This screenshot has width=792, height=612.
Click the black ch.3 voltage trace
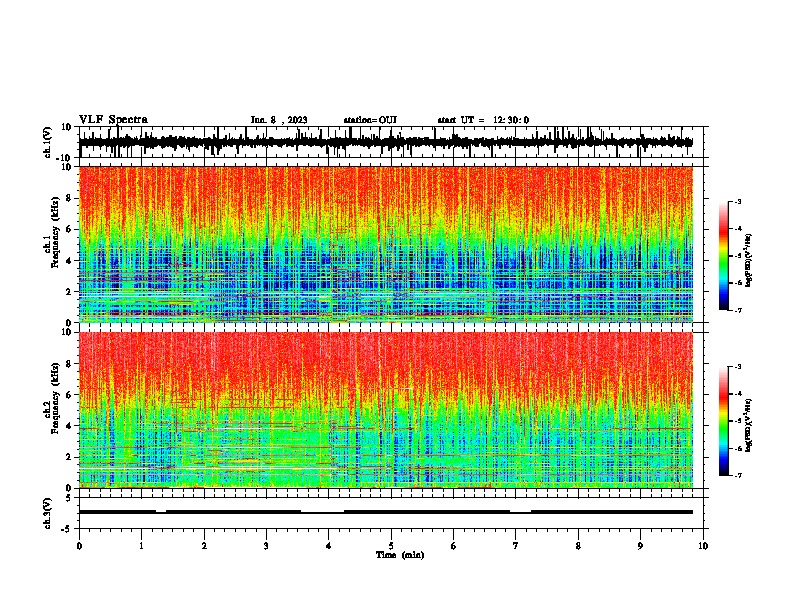point(386,512)
